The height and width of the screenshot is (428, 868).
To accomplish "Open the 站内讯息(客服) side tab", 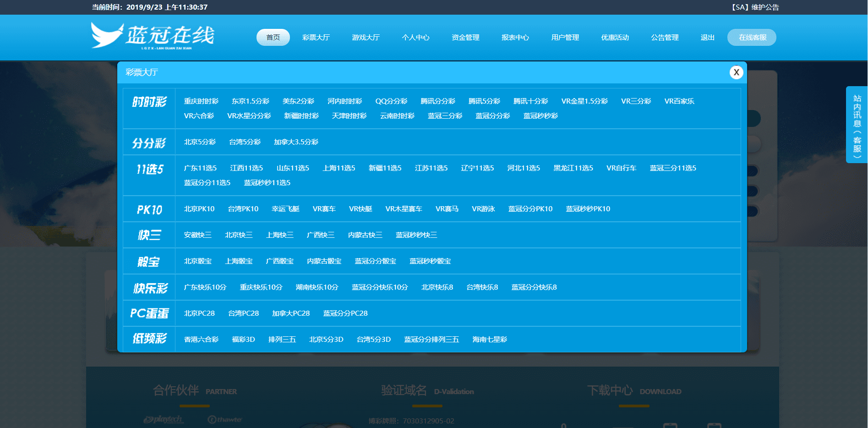I will pos(857,124).
